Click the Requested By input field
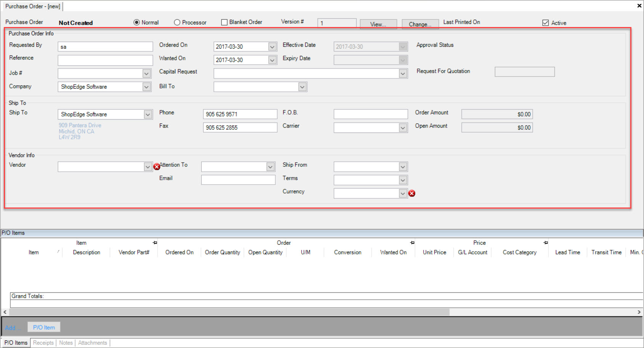 click(x=105, y=46)
